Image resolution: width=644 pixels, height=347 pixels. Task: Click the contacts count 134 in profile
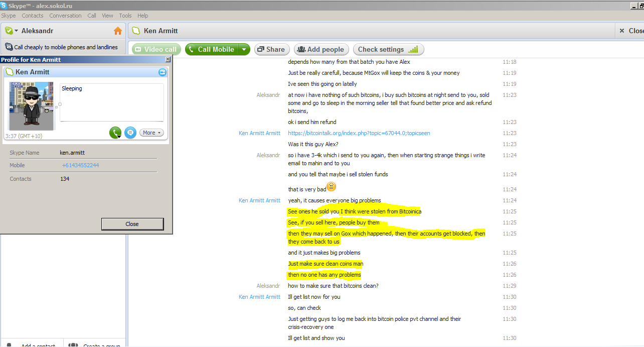pyautogui.click(x=65, y=179)
